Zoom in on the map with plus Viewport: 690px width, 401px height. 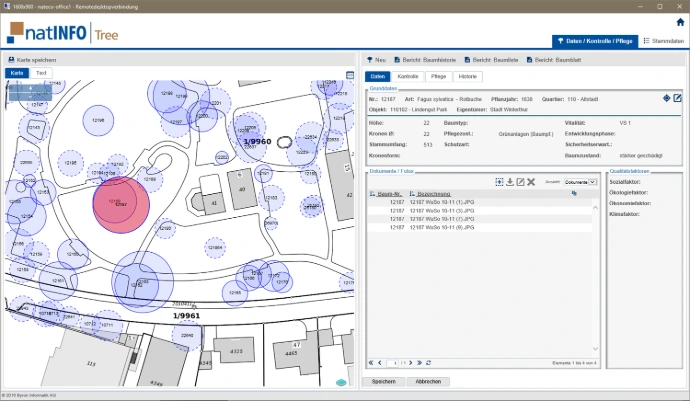(x=30, y=88)
